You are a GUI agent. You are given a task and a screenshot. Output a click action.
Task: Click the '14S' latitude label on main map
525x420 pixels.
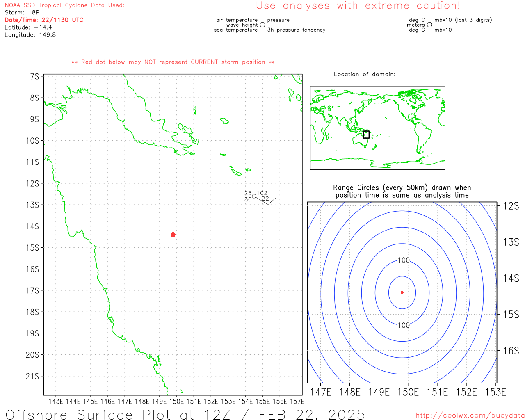[x=33, y=226]
